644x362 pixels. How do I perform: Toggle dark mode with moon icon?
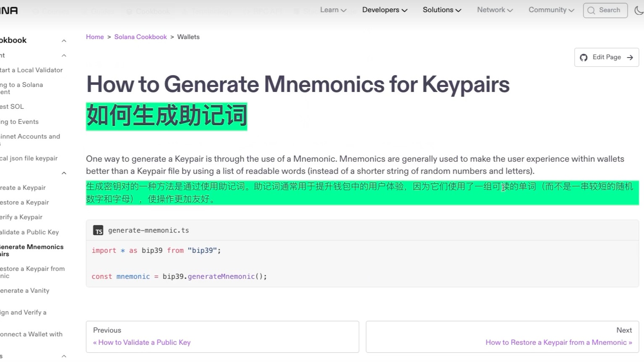click(639, 10)
